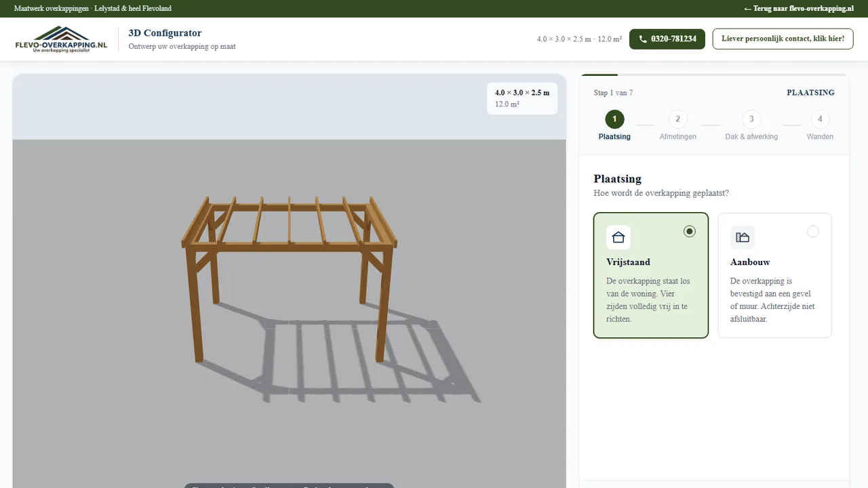The height and width of the screenshot is (488, 868).
Task: Go to step 2 Afmetingen
Action: click(x=677, y=125)
